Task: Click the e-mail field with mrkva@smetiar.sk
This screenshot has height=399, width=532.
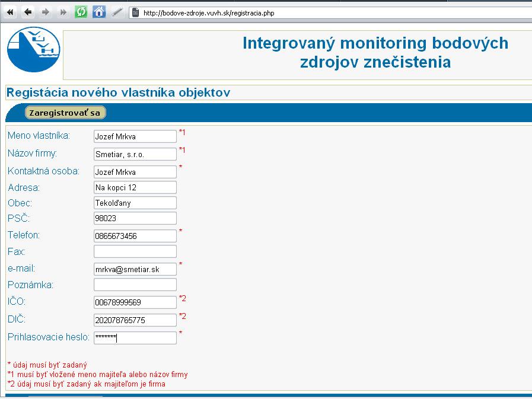Action: (x=135, y=269)
